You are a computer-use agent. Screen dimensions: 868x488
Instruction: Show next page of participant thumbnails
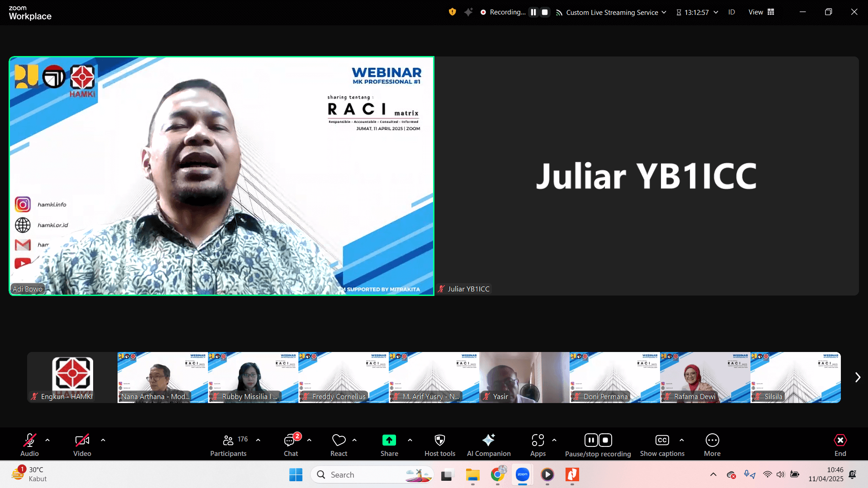(x=858, y=377)
